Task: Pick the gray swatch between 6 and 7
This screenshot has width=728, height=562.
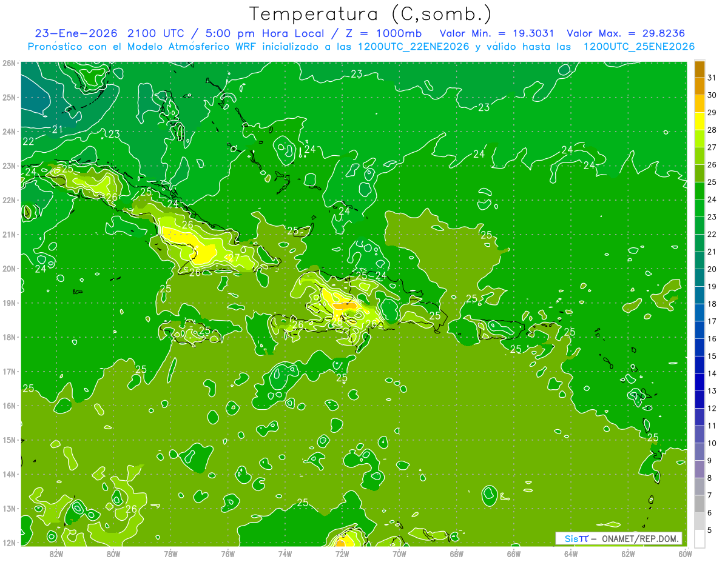Action: tap(699, 504)
